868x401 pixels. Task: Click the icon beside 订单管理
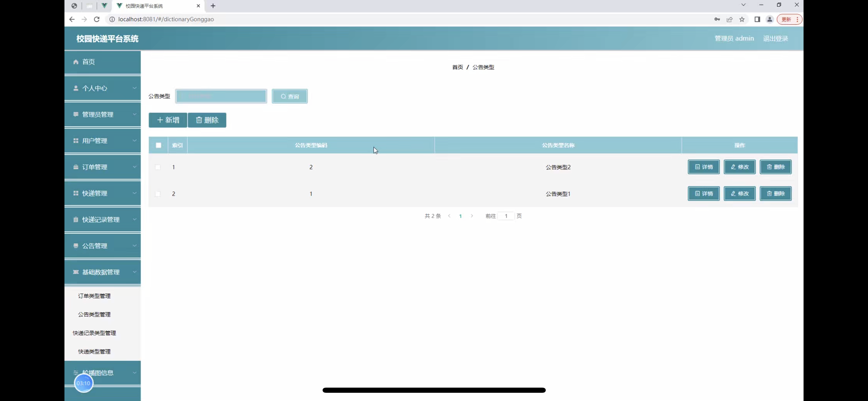pos(76,167)
